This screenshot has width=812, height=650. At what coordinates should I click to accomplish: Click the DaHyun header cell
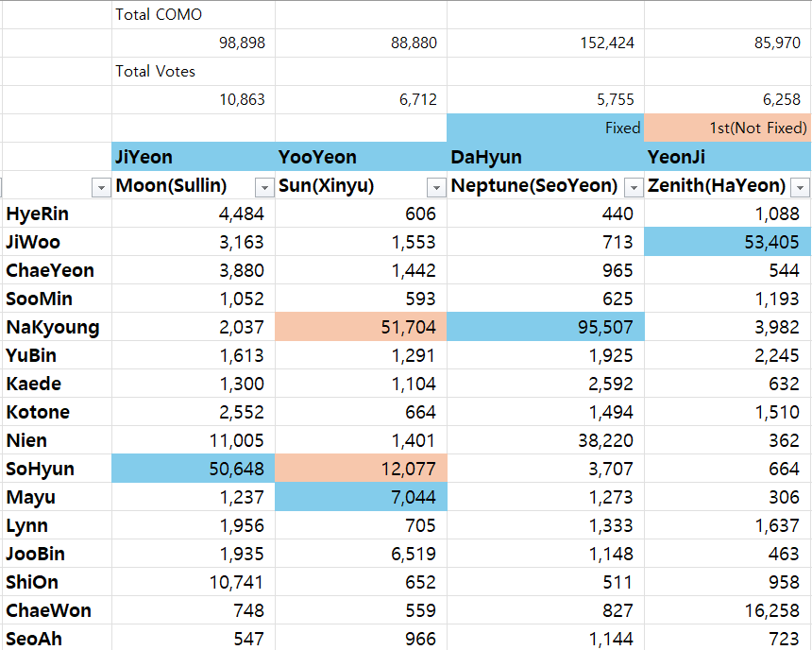click(x=545, y=157)
